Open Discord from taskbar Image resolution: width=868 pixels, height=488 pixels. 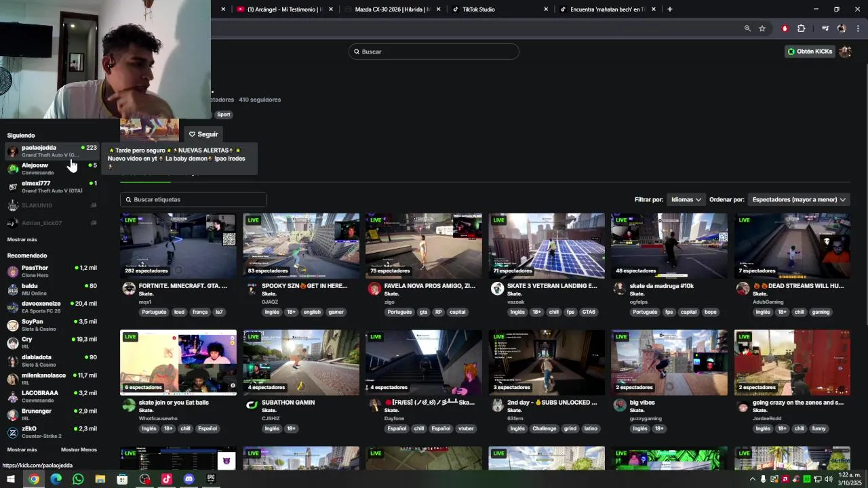point(189,479)
